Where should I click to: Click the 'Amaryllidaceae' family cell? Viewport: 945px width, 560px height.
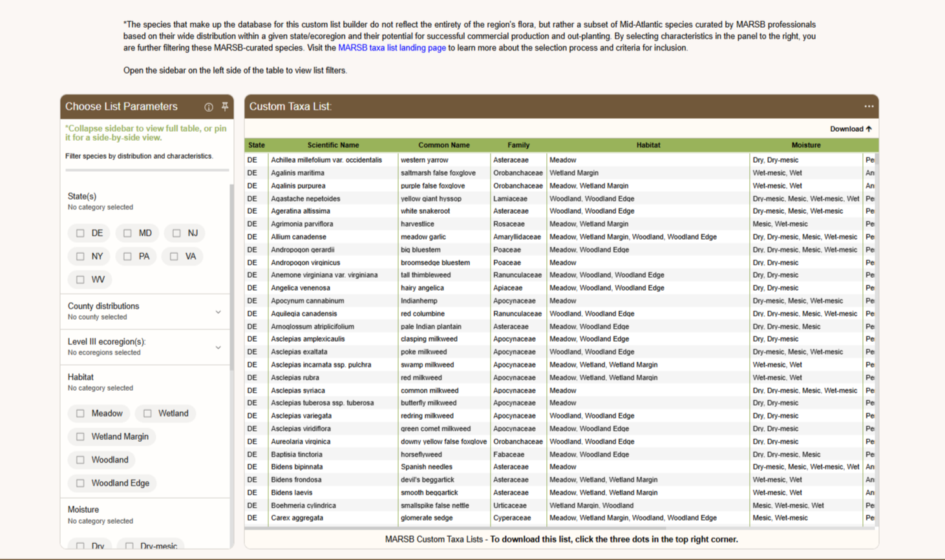pyautogui.click(x=518, y=237)
